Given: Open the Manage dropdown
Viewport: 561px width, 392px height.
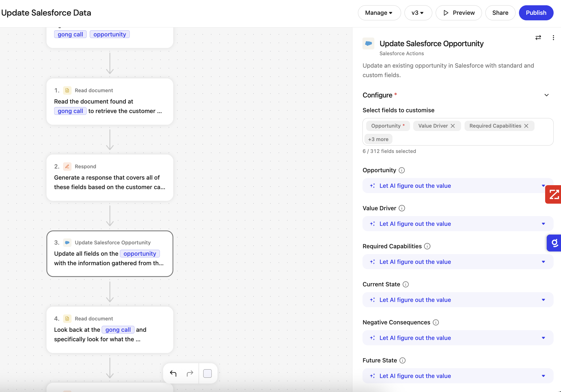Looking at the screenshot, I should [x=379, y=13].
